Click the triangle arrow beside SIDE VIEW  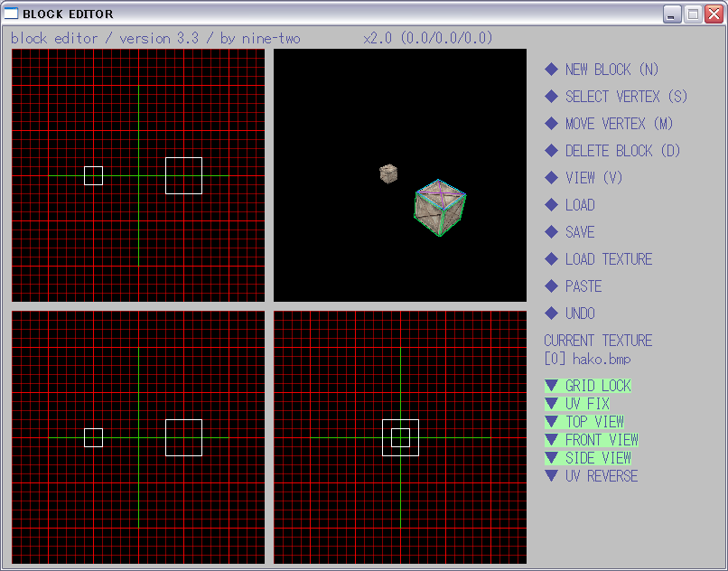click(552, 458)
